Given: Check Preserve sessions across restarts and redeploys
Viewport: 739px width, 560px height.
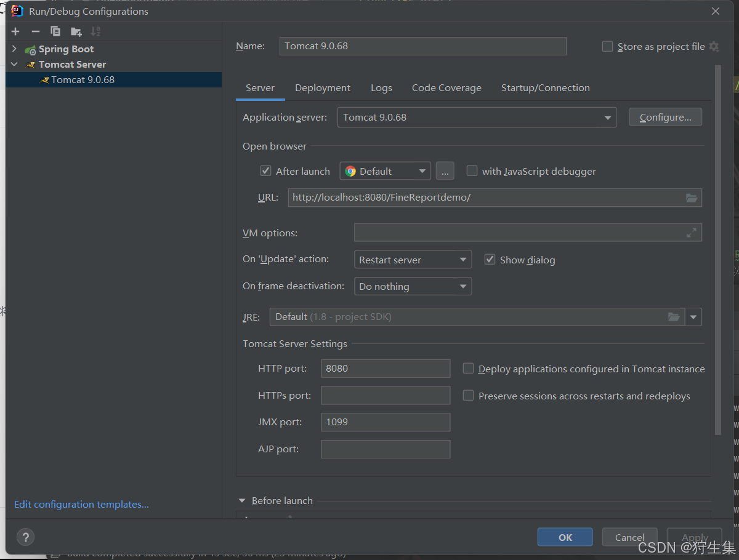Looking at the screenshot, I should click(468, 395).
